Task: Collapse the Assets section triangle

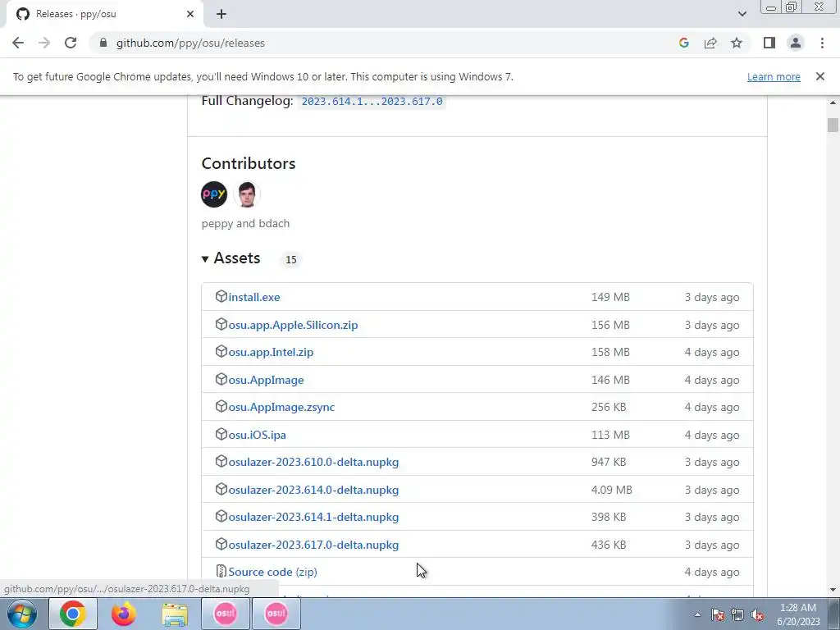Action: (204, 259)
